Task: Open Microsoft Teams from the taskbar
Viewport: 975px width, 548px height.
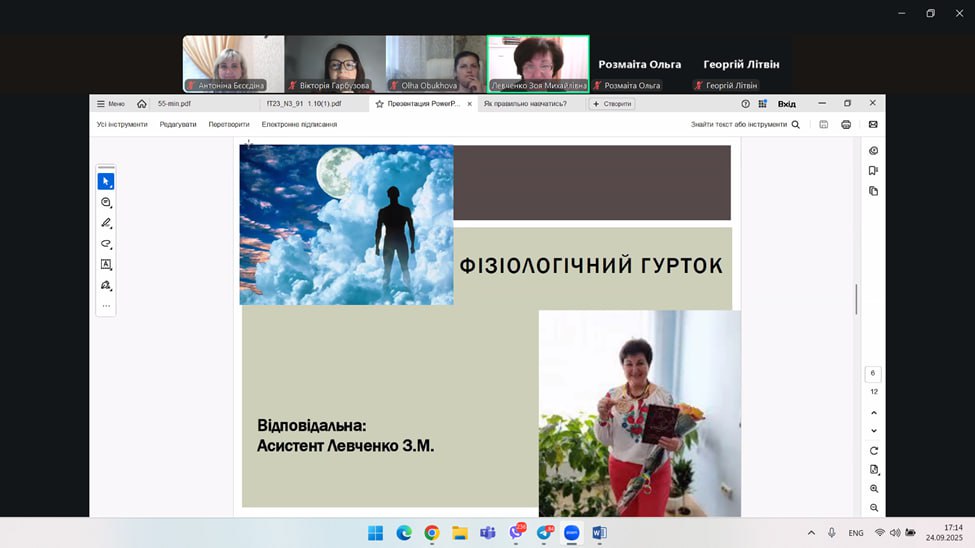Action: pos(488,533)
